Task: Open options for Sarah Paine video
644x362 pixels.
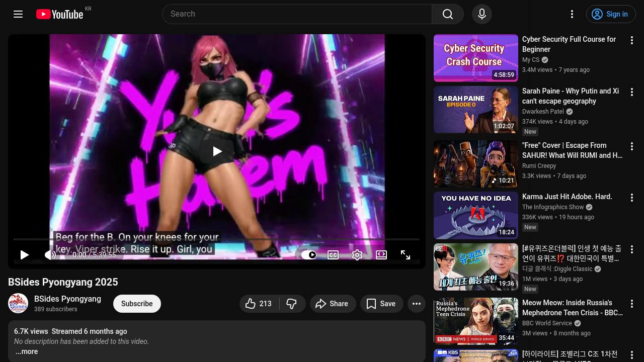Action: [632, 92]
